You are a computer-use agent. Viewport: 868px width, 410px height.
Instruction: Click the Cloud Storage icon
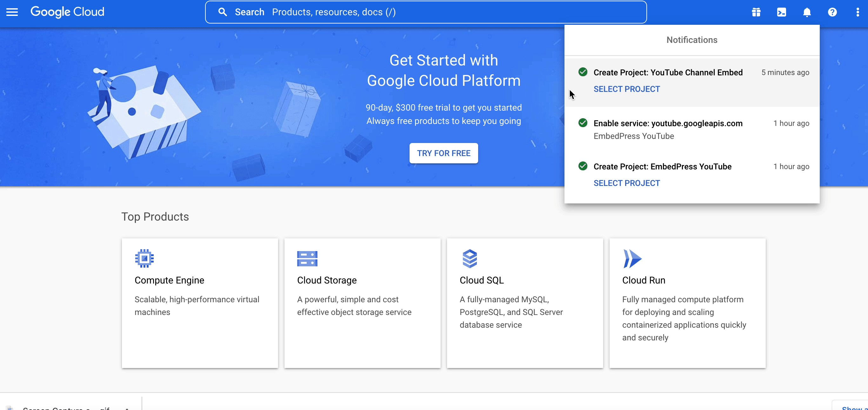pos(307,258)
